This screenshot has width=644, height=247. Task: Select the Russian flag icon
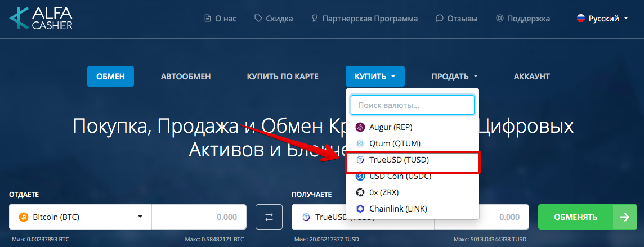tap(581, 19)
